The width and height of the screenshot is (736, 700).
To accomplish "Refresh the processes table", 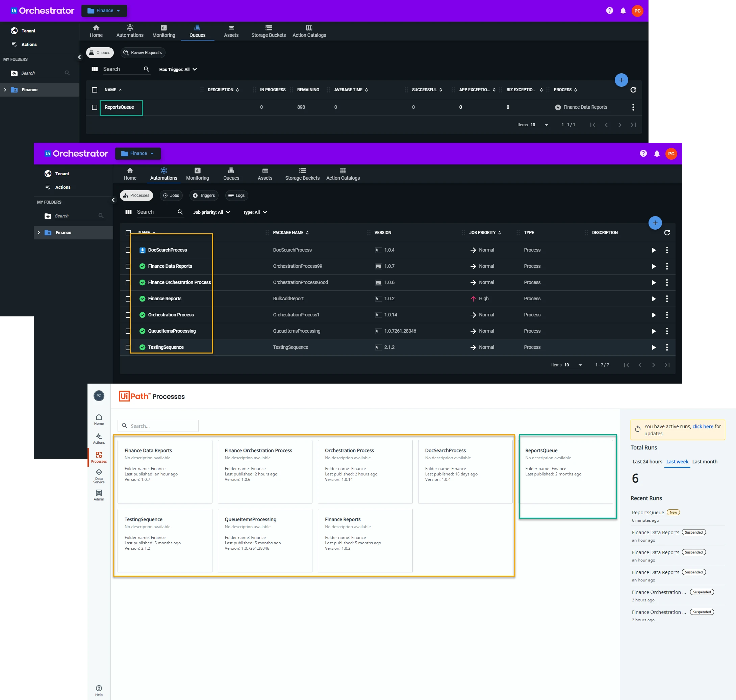I will pos(667,233).
